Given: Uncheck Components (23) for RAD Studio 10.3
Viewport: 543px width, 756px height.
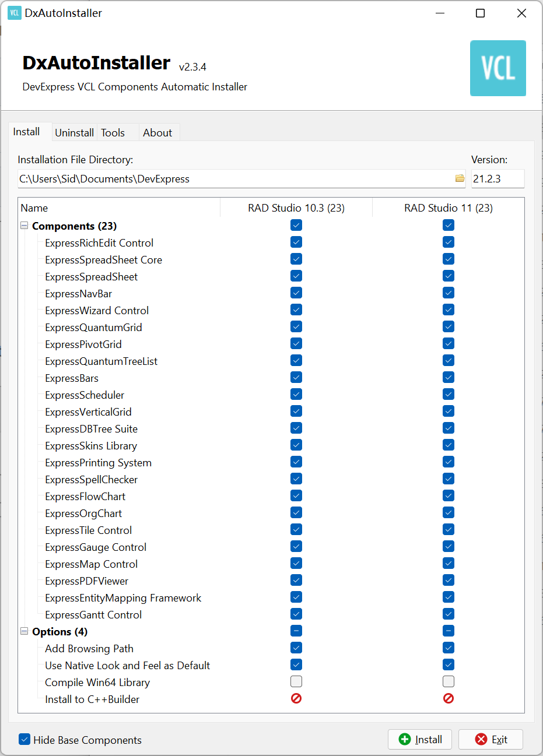Looking at the screenshot, I should 296,225.
